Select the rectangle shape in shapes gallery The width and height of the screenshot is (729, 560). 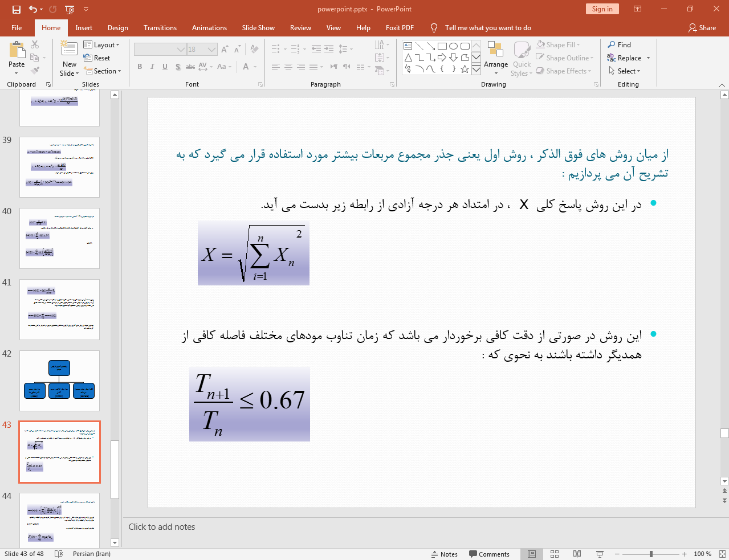coord(442,46)
